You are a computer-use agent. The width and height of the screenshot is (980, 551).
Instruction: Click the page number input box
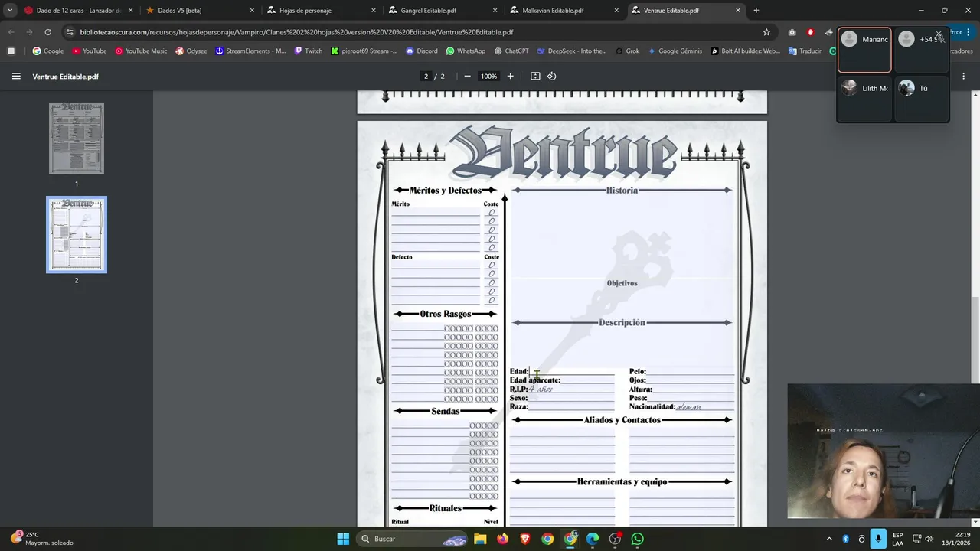(x=426, y=77)
